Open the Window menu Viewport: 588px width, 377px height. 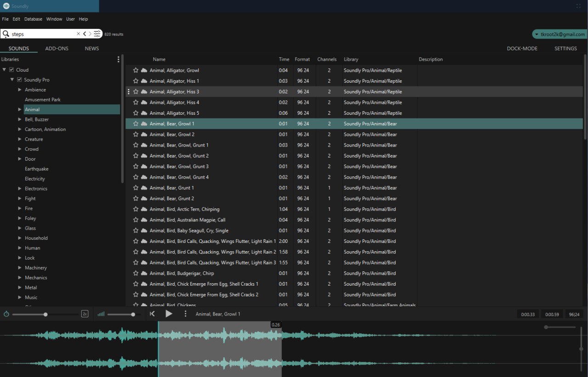pos(54,19)
